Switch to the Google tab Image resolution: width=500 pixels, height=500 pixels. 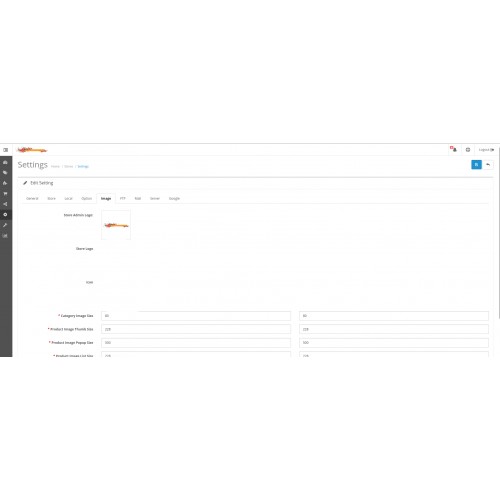click(174, 198)
